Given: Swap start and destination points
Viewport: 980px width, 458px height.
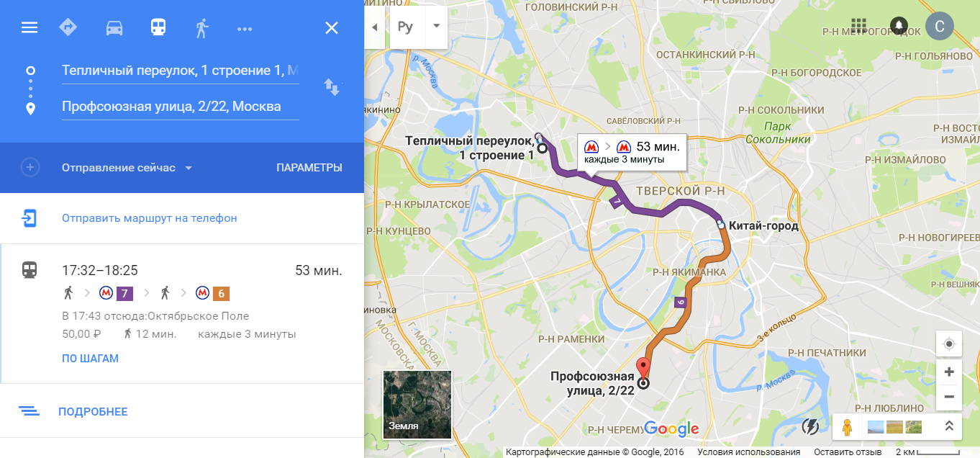Looking at the screenshot, I should pyautogui.click(x=332, y=87).
